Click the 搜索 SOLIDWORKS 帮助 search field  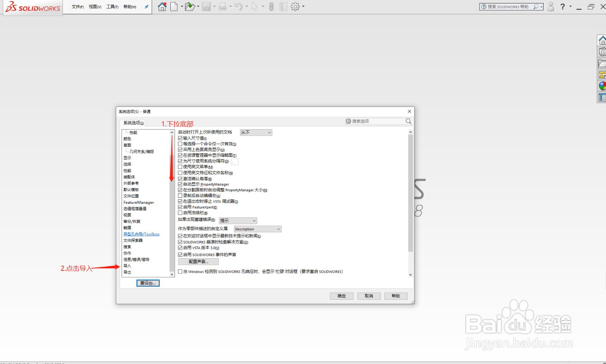(511, 6)
